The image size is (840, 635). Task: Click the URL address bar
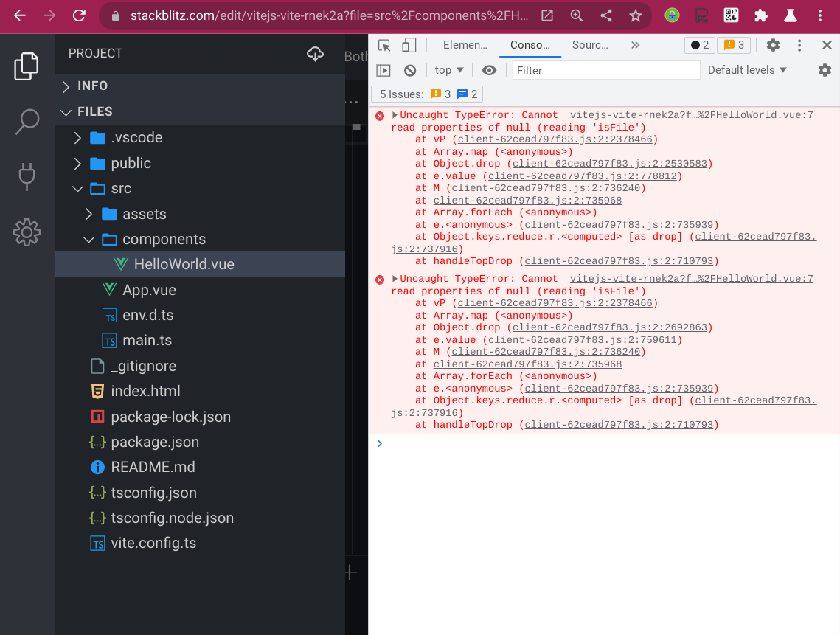330,15
